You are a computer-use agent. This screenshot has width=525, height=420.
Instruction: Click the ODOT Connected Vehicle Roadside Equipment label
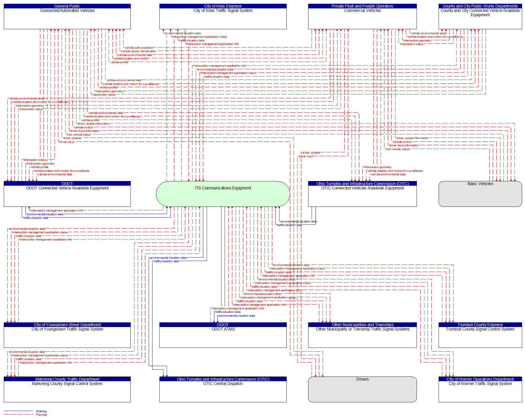pyautogui.click(x=67, y=188)
